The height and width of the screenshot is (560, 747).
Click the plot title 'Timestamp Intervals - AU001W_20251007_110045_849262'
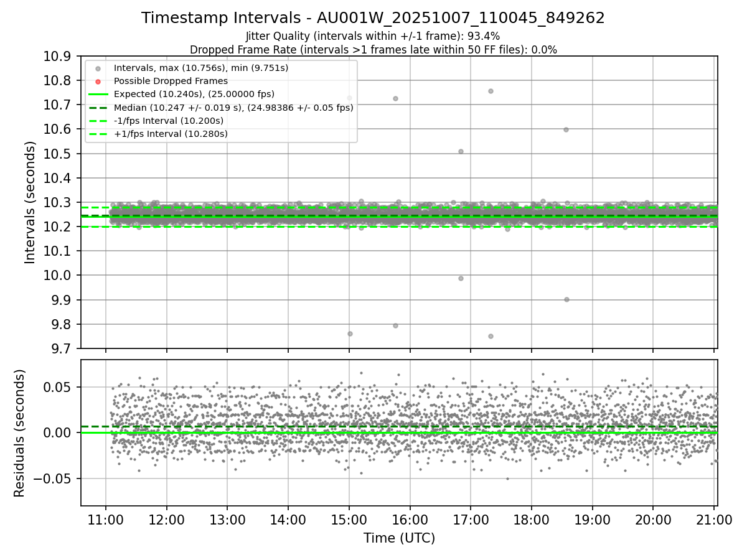373,18
